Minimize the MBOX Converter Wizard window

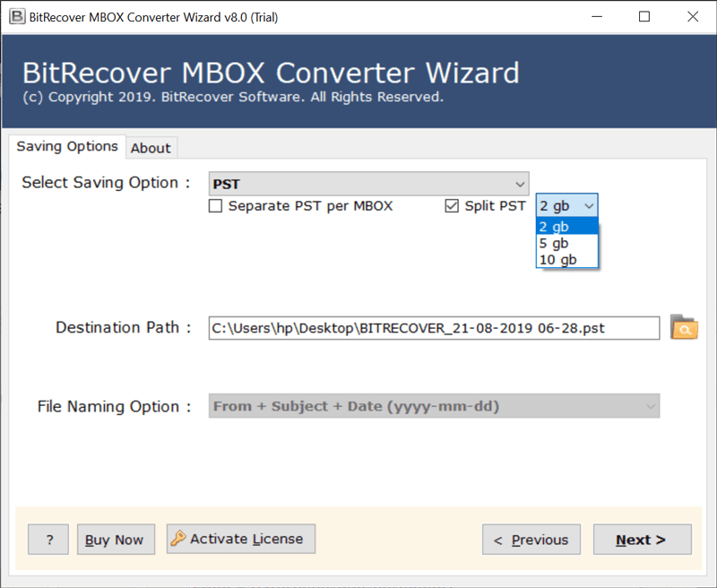[597, 17]
